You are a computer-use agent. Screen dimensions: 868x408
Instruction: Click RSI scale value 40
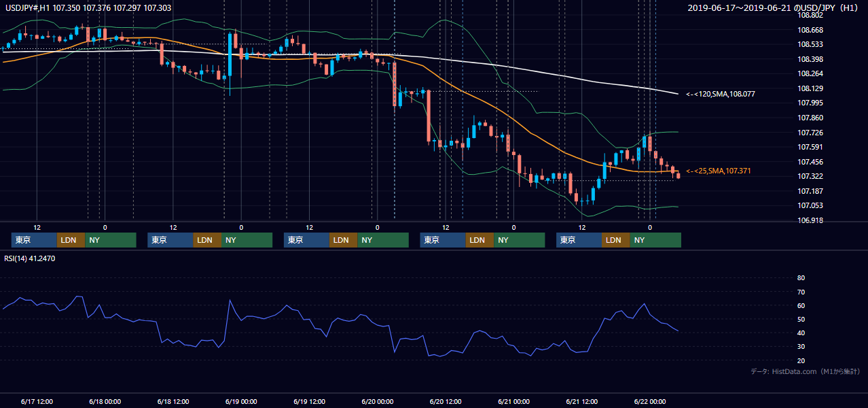click(x=801, y=333)
